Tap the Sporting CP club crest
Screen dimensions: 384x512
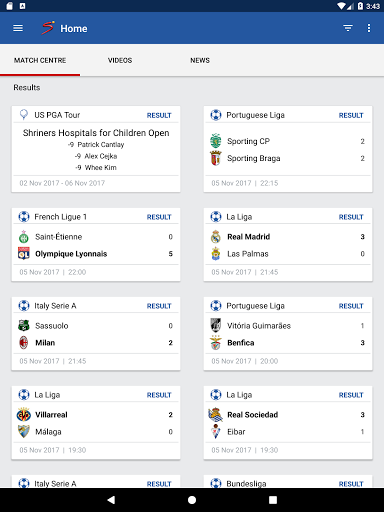(x=216, y=141)
